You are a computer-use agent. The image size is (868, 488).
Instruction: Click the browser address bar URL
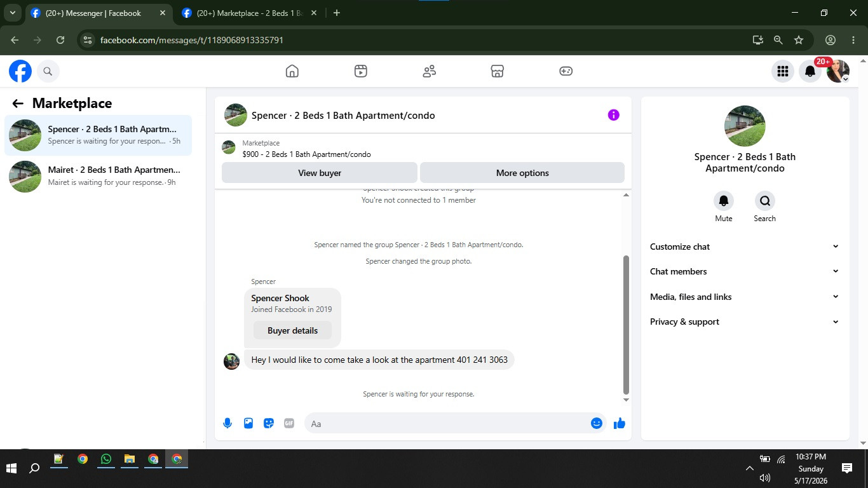(192, 40)
